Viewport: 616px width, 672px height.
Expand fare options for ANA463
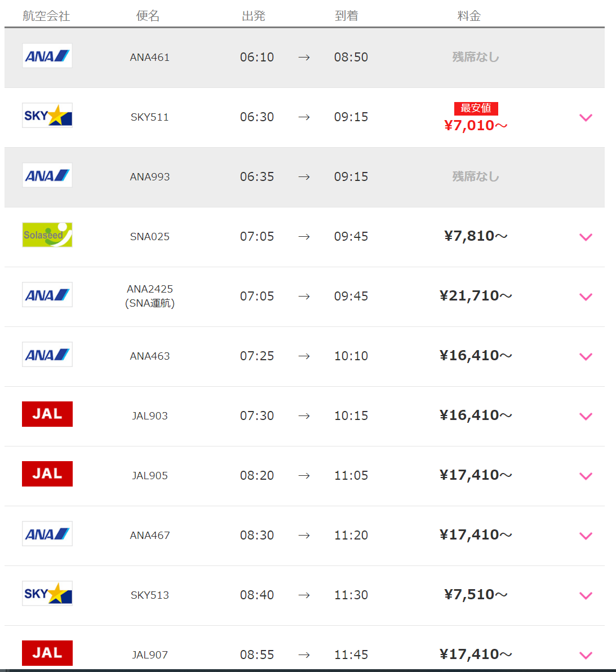[x=586, y=356]
